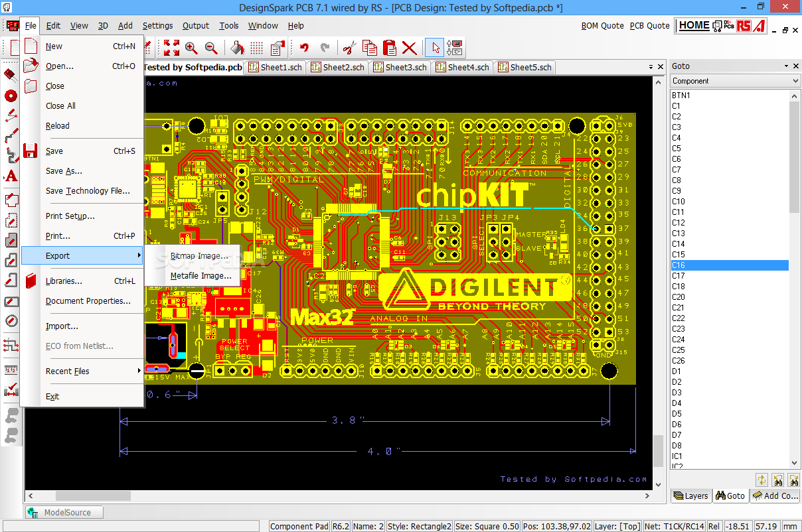Click the mm units status field
The height and width of the screenshot is (532, 802).
[791, 526]
